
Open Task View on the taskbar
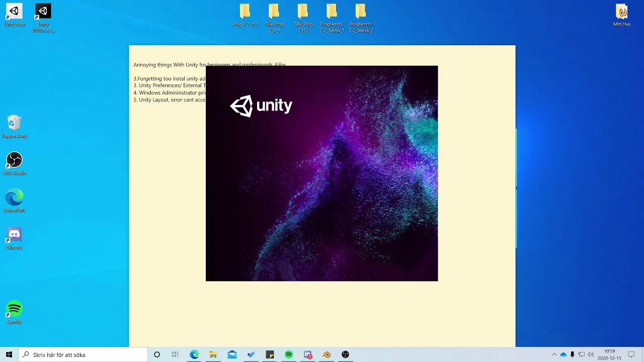(175, 354)
